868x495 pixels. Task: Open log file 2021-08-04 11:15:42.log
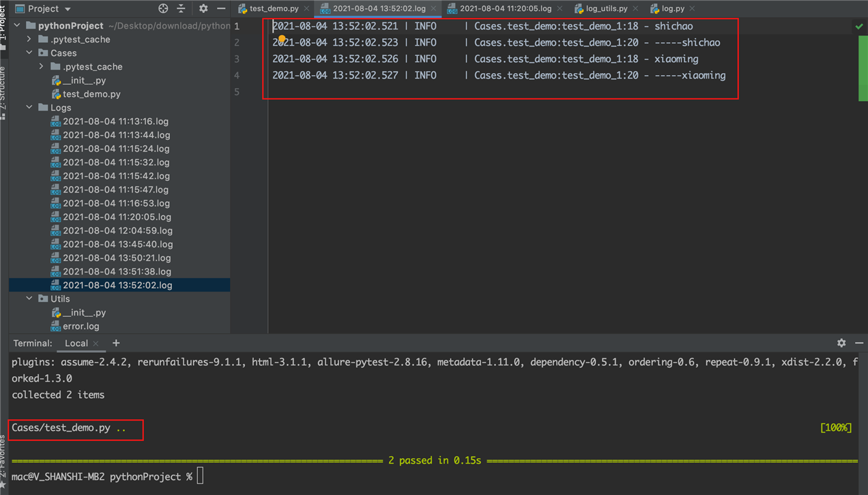pos(116,175)
